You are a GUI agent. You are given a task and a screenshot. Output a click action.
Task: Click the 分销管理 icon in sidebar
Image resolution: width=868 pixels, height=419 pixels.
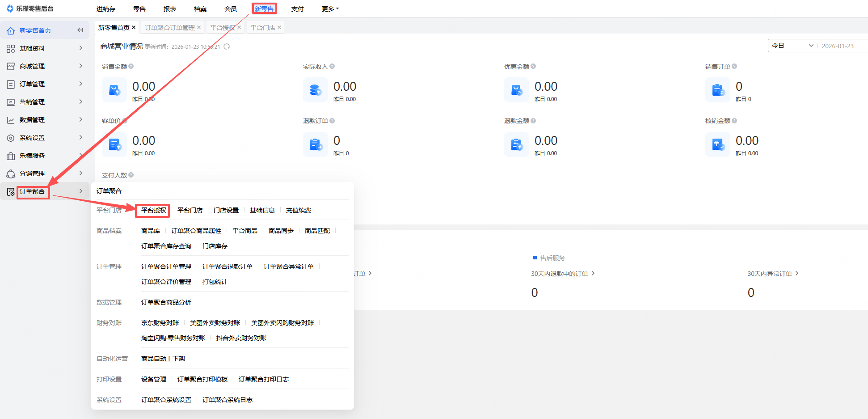pos(11,174)
